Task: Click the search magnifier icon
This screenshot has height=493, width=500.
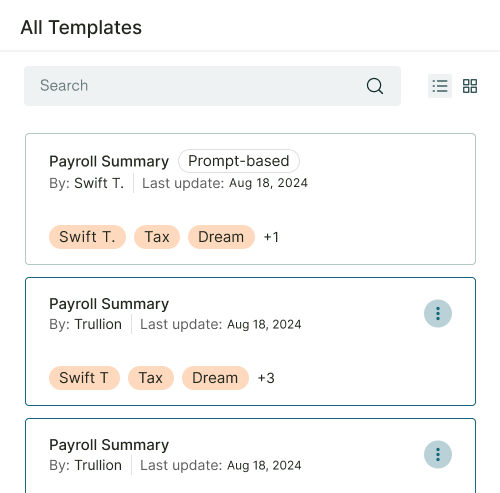Action: pos(375,86)
